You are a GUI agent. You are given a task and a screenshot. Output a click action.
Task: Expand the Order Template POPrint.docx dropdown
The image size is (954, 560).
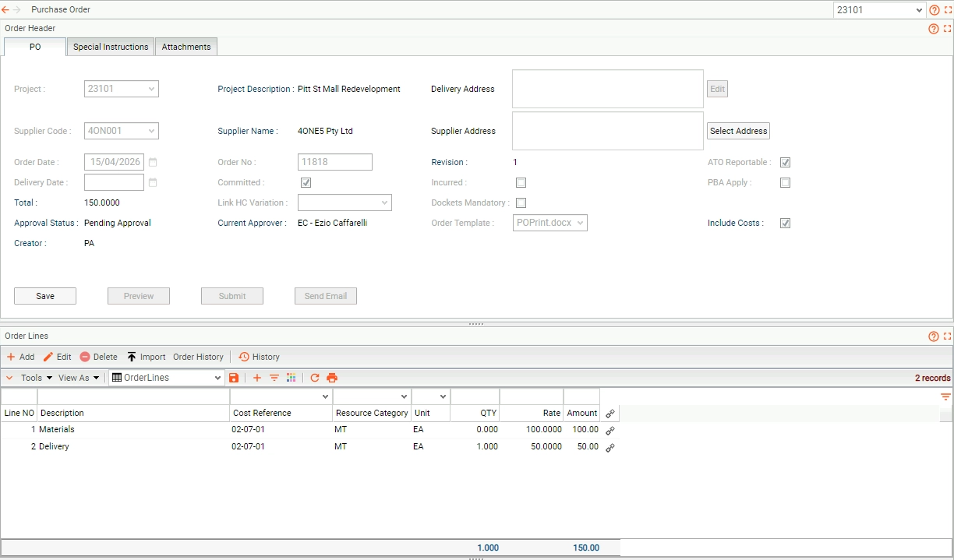(550, 223)
